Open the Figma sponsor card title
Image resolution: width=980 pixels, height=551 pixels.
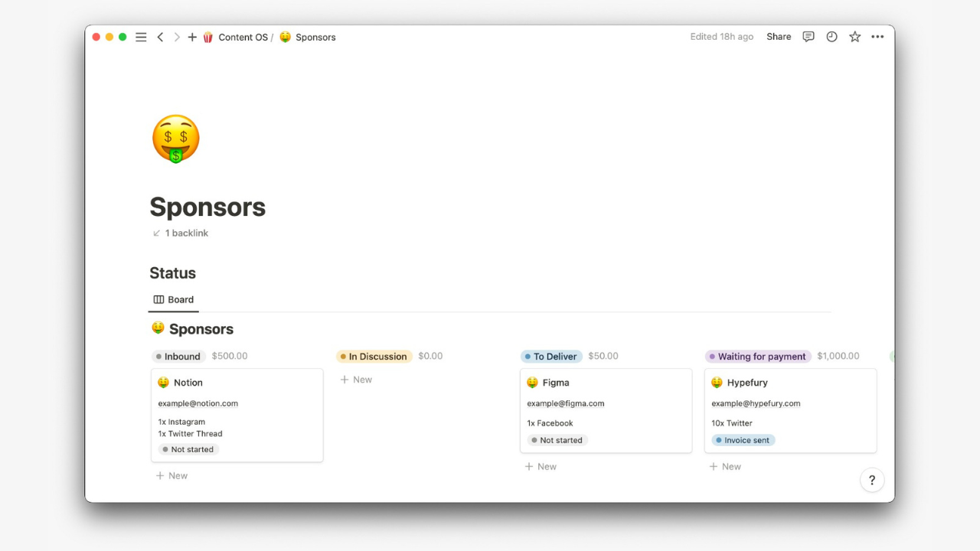[x=556, y=383]
